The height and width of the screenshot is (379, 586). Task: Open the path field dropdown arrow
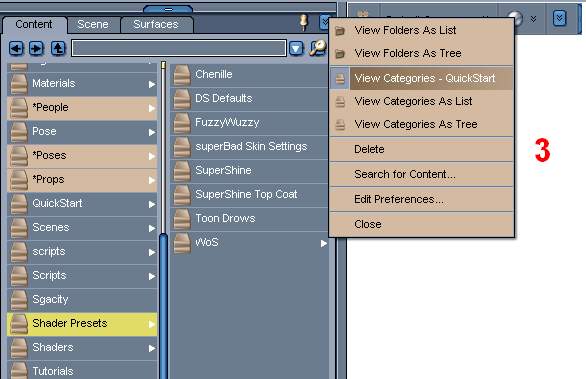coord(296,49)
